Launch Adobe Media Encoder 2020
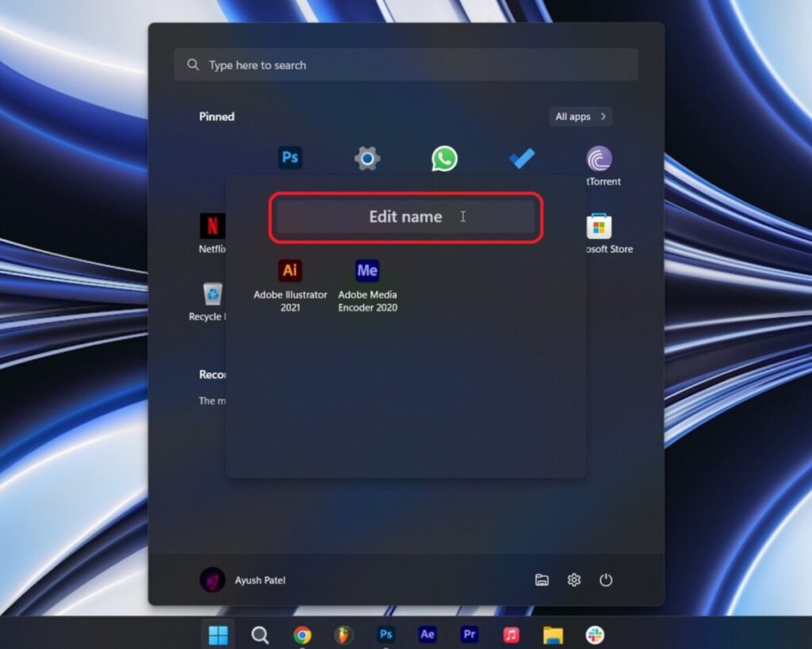 [x=367, y=272]
